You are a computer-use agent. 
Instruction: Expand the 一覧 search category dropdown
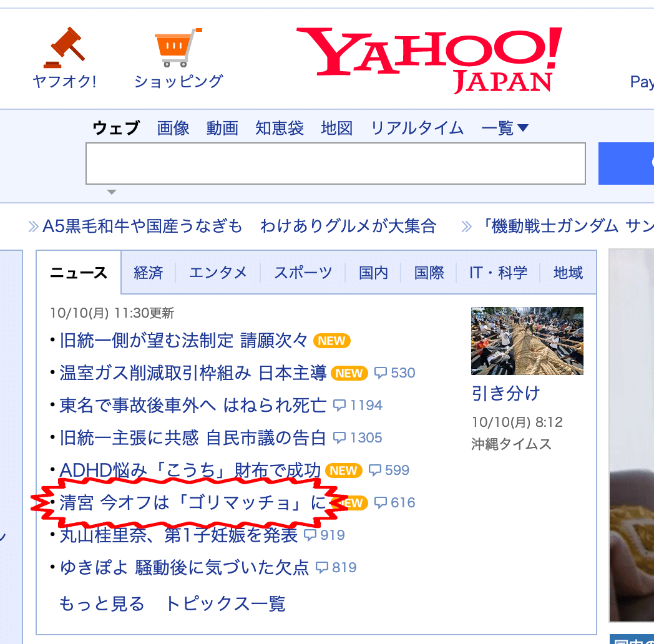[505, 128]
